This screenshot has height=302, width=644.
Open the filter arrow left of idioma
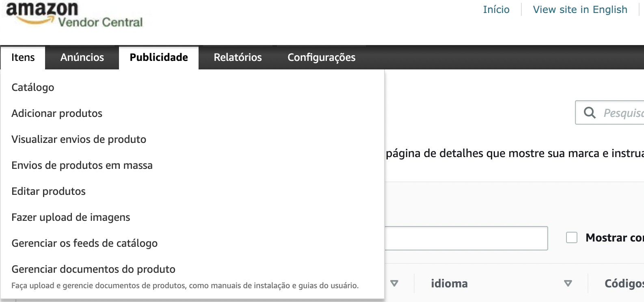point(394,283)
